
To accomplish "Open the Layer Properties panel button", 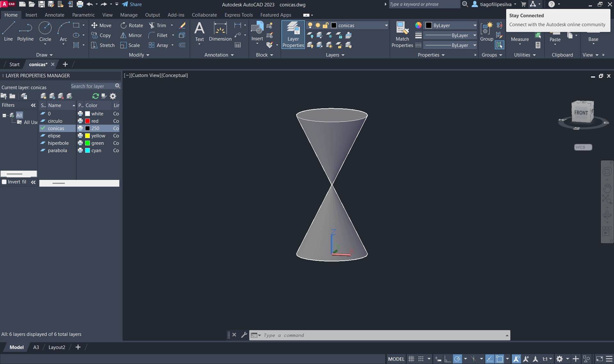I will tap(293, 35).
